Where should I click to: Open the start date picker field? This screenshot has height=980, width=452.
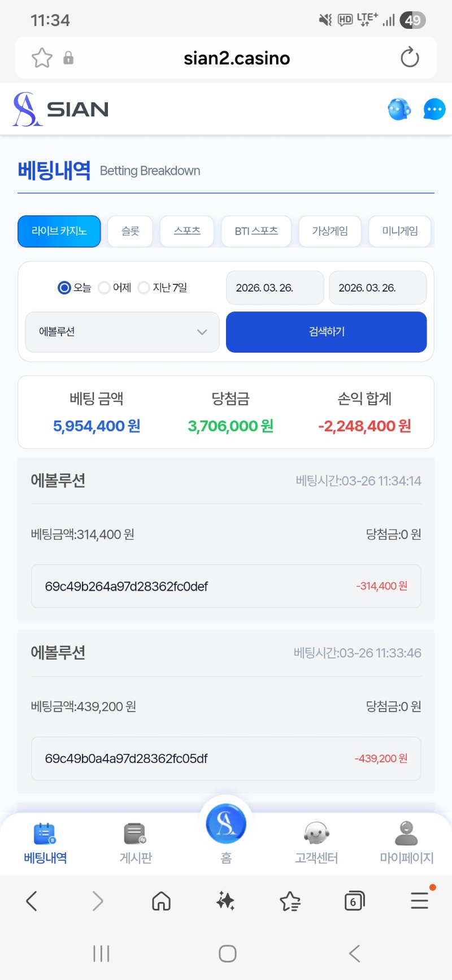tap(275, 288)
